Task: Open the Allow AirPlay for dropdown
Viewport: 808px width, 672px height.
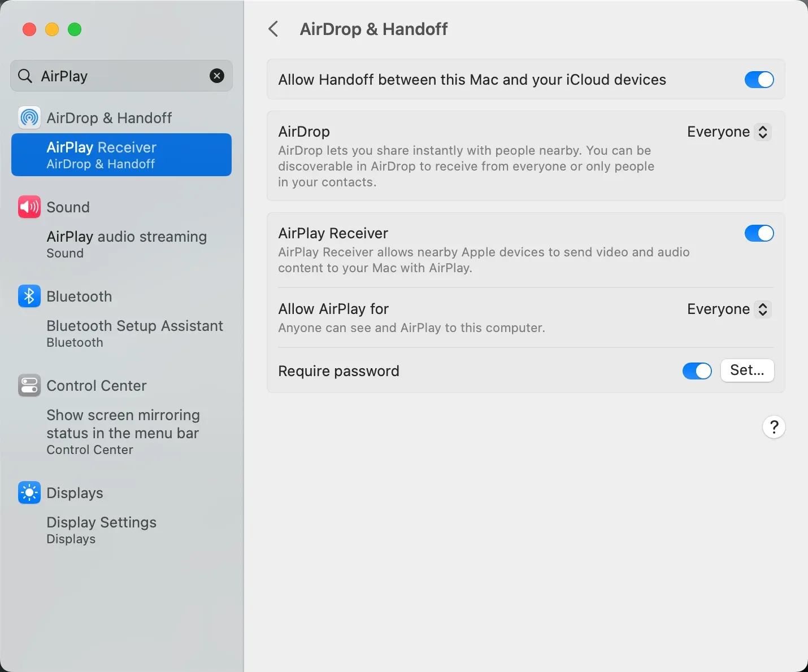Action: coord(729,309)
